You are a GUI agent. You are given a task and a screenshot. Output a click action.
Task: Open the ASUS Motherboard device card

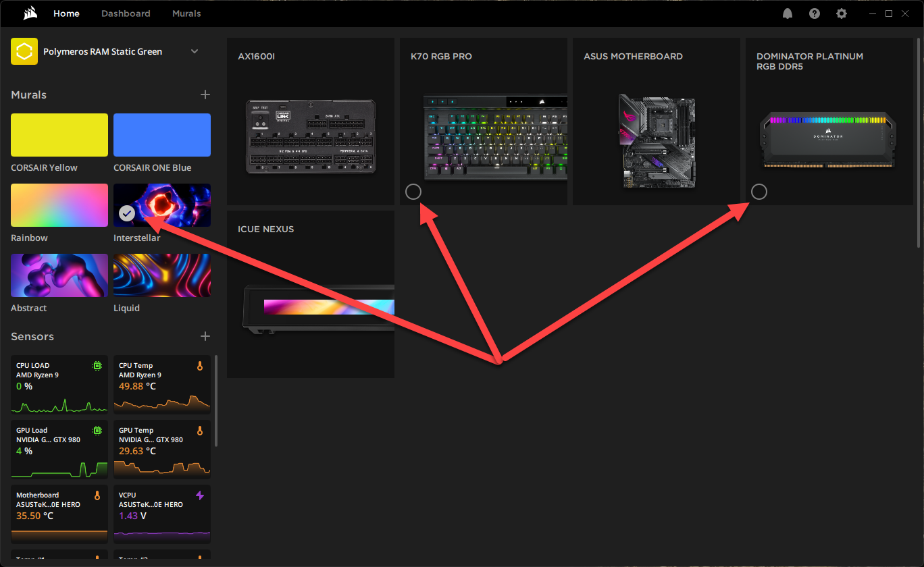tap(657, 122)
